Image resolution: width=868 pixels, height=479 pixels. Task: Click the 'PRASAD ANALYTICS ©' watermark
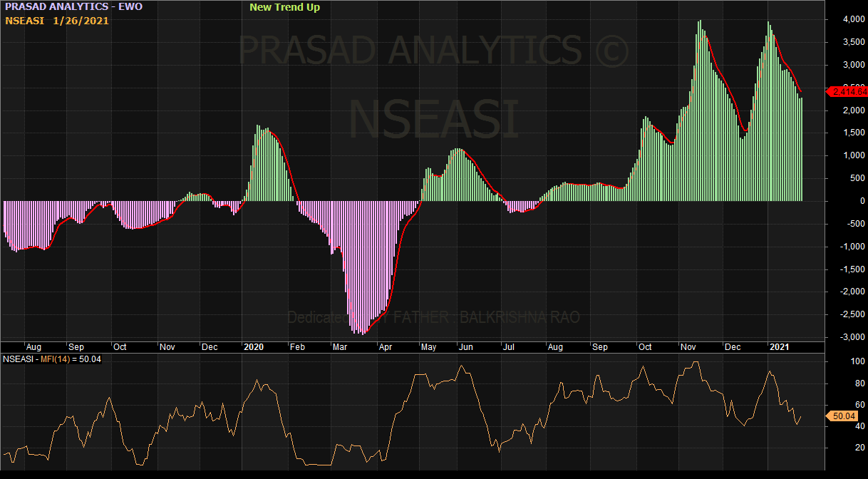pyautogui.click(x=433, y=50)
